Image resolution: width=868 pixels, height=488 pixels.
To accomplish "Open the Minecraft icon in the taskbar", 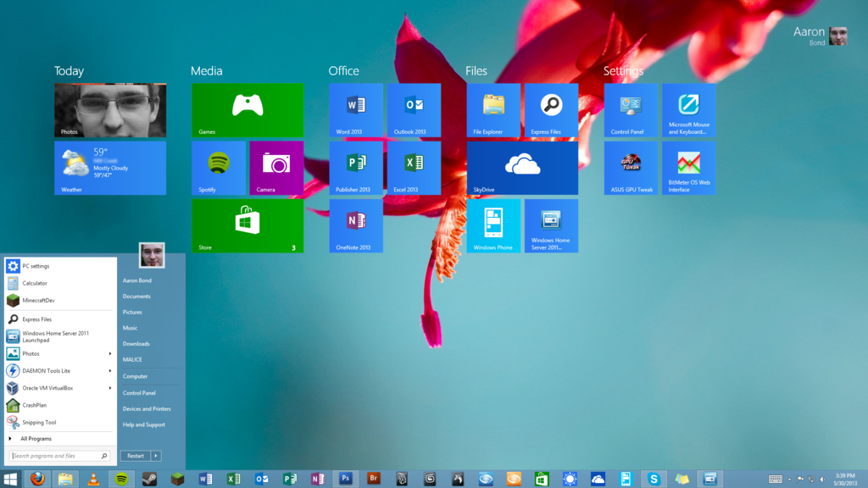I will [177, 479].
